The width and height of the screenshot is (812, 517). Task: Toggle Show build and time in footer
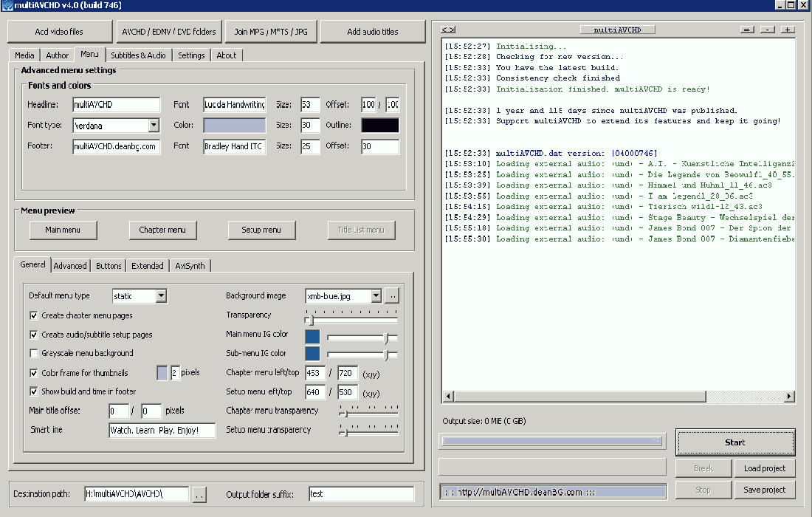(x=34, y=392)
